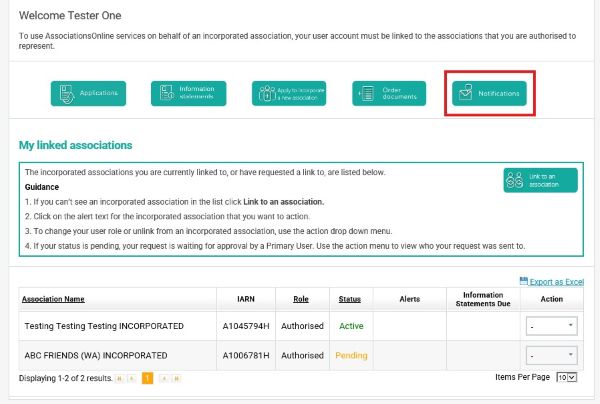Sort table by Role column
The image size is (600, 404).
pyautogui.click(x=301, y=299)
